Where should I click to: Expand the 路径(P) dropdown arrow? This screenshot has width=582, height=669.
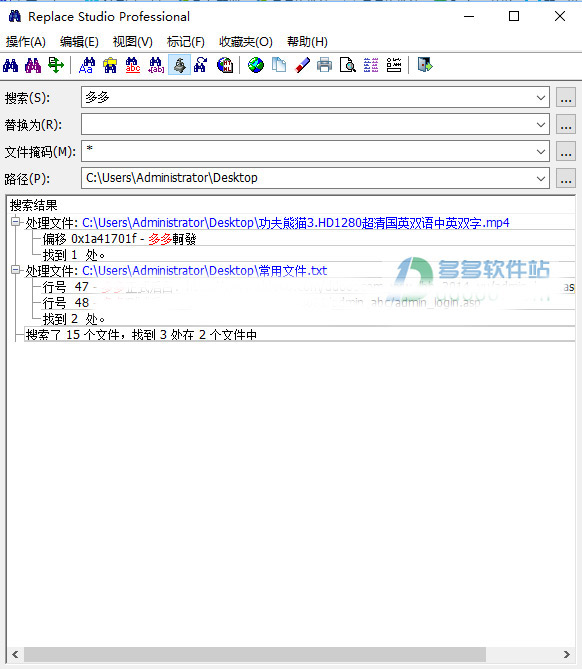pyautogui.click(x=541, y=178)
